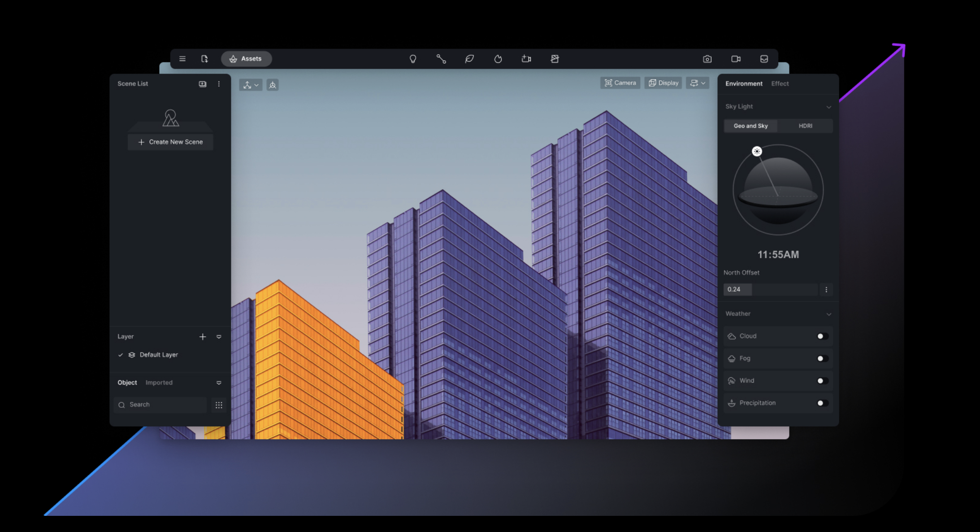Screen dimensions: 980x532
Task: Click the Create New Scene button
Action: coord(170,142)
